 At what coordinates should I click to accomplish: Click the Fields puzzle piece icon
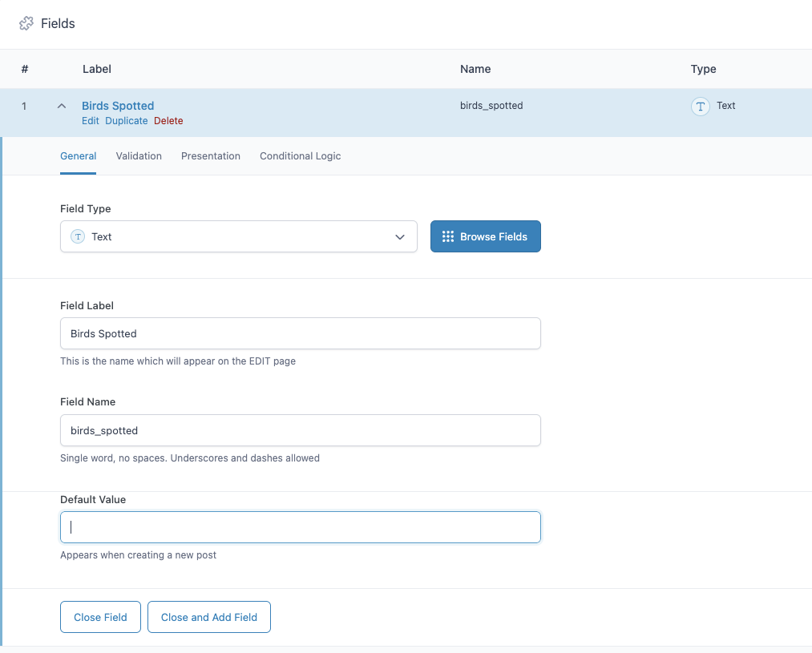pos(26,24)
